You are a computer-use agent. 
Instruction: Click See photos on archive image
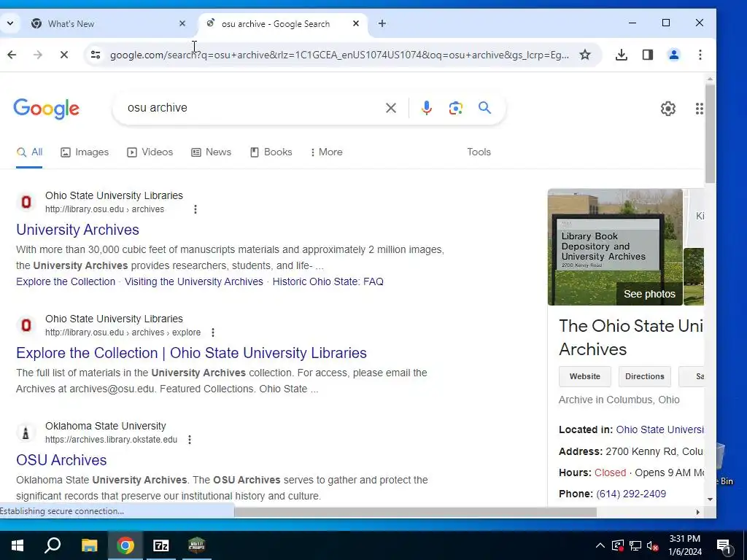coord(649,294)
